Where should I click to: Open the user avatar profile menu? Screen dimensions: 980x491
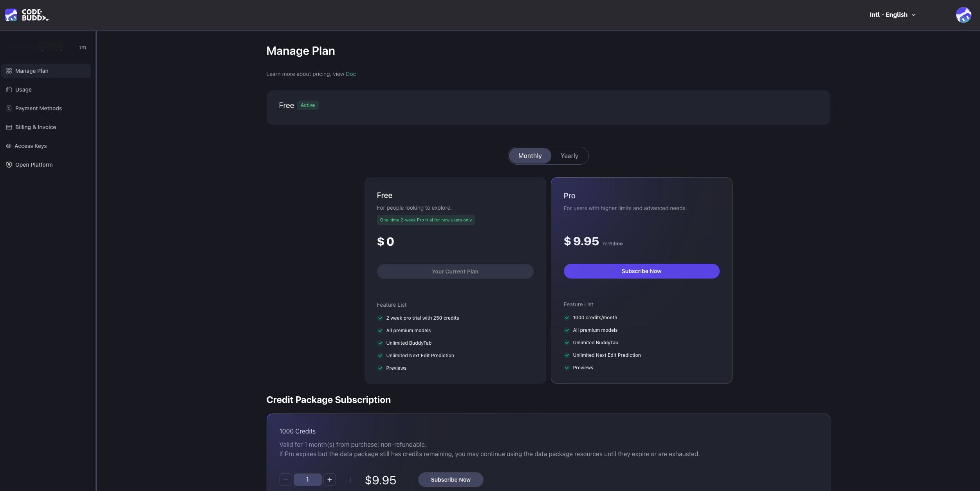(963, 15)
